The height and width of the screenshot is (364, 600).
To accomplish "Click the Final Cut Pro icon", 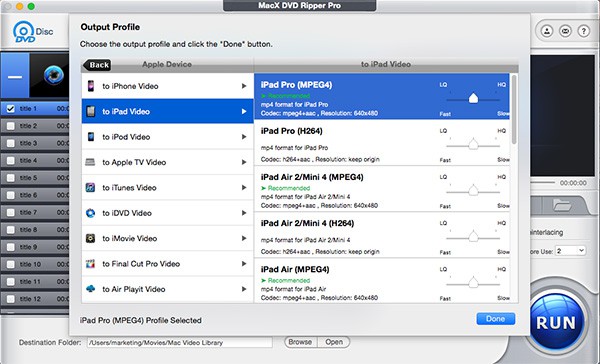I will tap(90, 264).
